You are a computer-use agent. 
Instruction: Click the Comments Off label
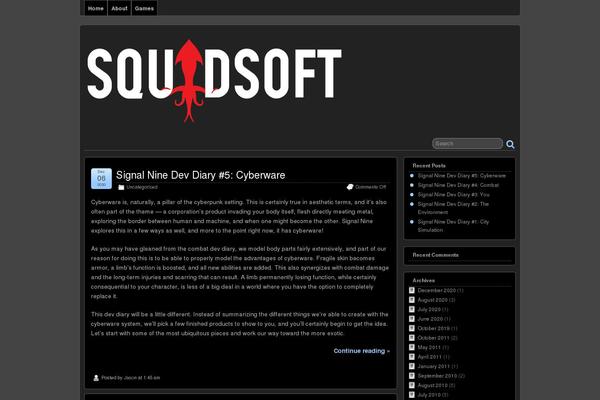coord(370,187)
